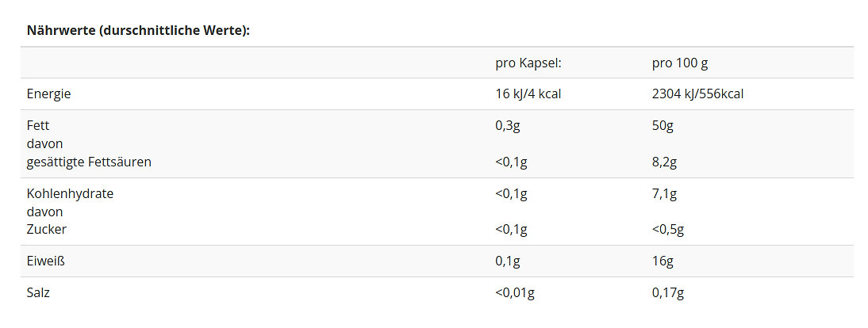Select the "pro 100 g" column header
Image resolution: width=868 pixels, height=328 pixels.
pos(679,63)
